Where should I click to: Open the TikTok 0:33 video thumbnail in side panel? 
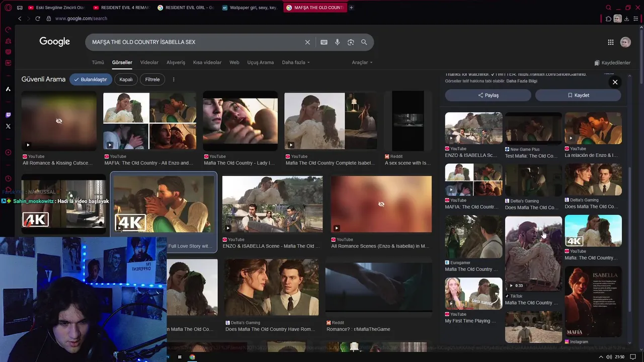pos(533,253)
